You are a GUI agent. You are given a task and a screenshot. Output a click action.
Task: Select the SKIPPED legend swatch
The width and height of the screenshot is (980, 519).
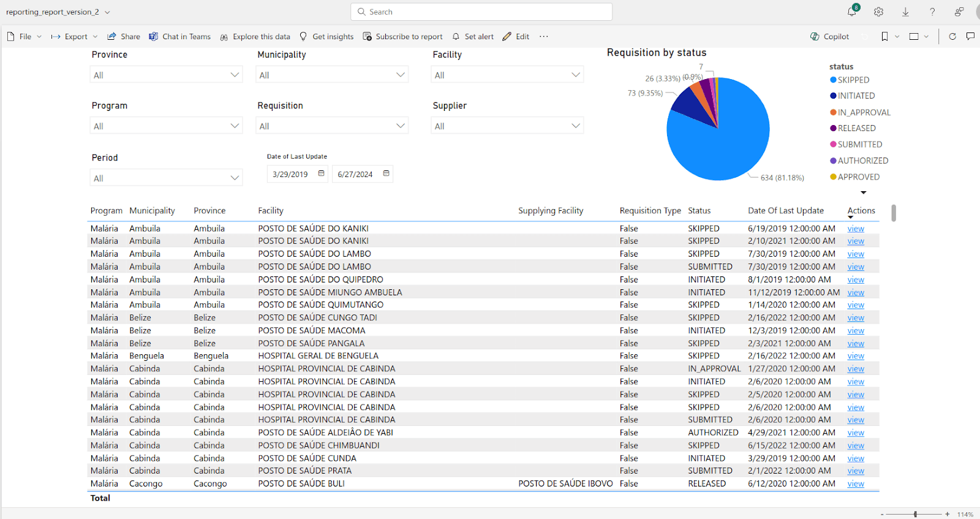click(833, 80)
